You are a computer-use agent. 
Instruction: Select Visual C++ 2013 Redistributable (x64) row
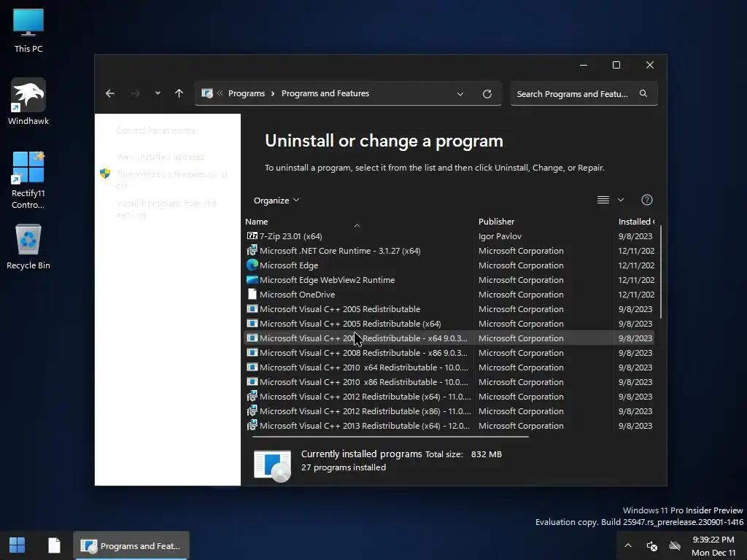[x=449, y=426]
